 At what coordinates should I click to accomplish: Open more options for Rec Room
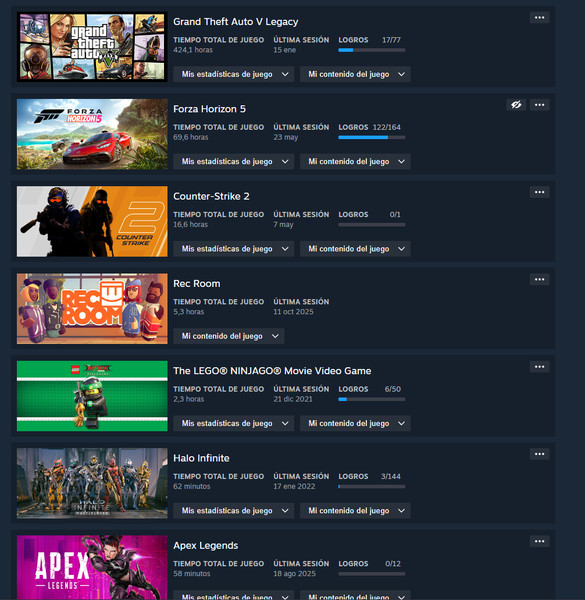pos(539,279)
